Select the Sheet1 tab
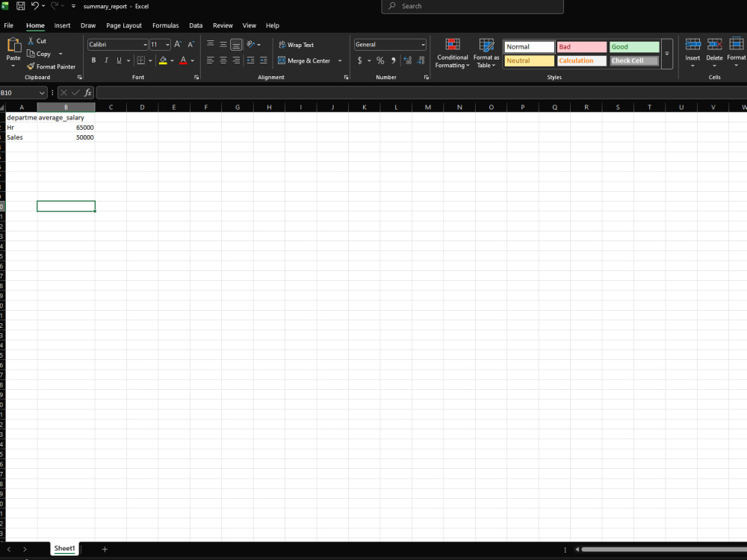Screen dimensions: 747x560 [64, 549]
